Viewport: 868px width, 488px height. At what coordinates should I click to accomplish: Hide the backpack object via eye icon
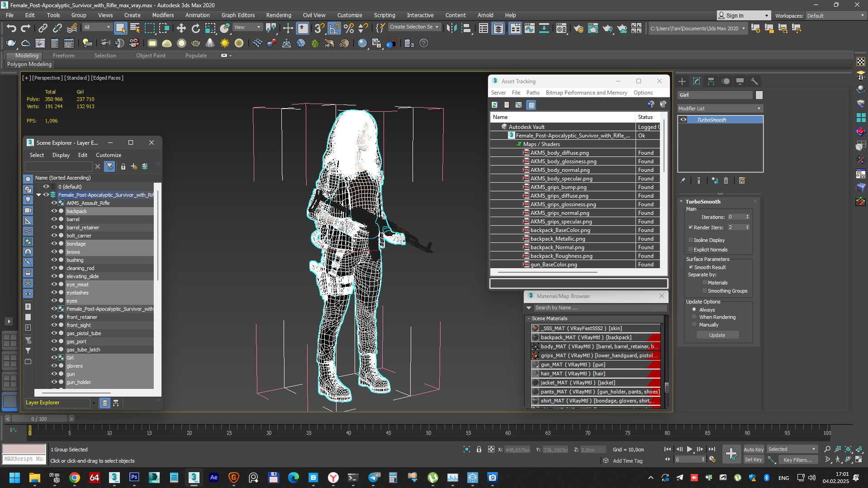click(x=54, y=211)
